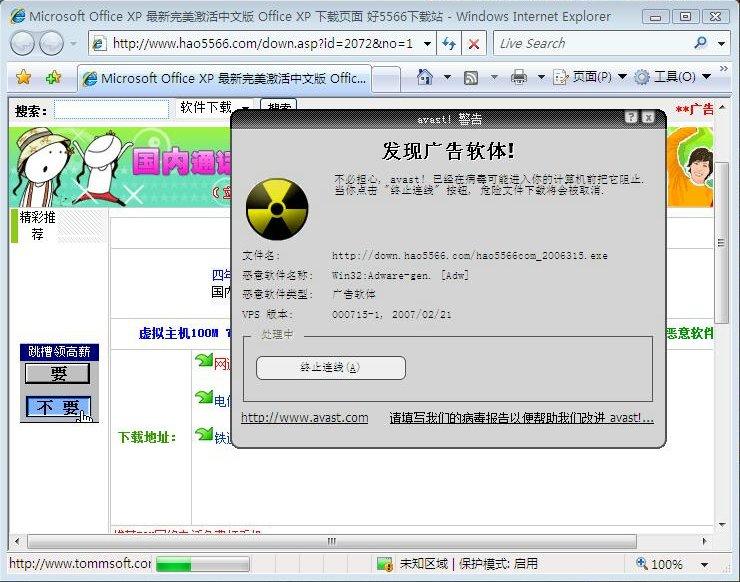Click the Add to Favorites icon
The height and width of the screenshot is (582, 740).
[53, 77]
